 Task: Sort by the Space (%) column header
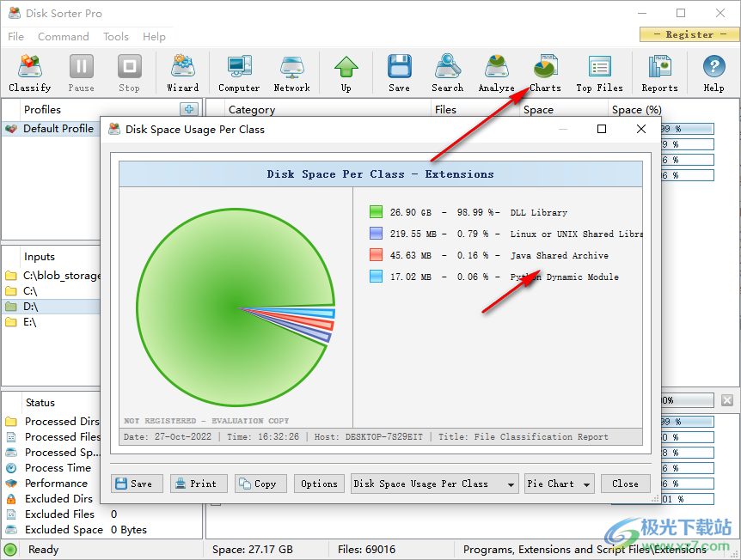(637, 110)
